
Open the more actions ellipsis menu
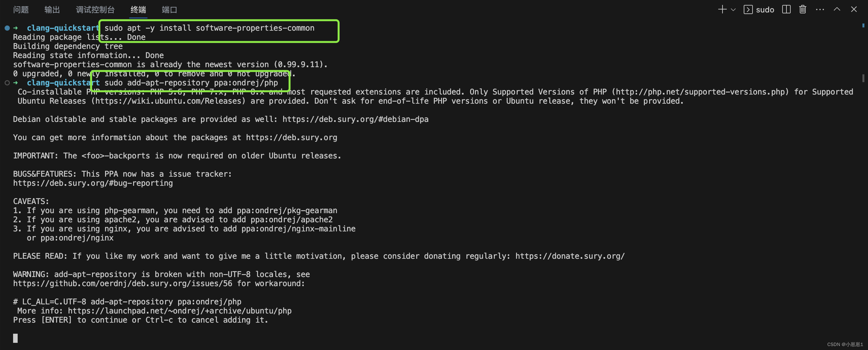click(x=820, y=9)
